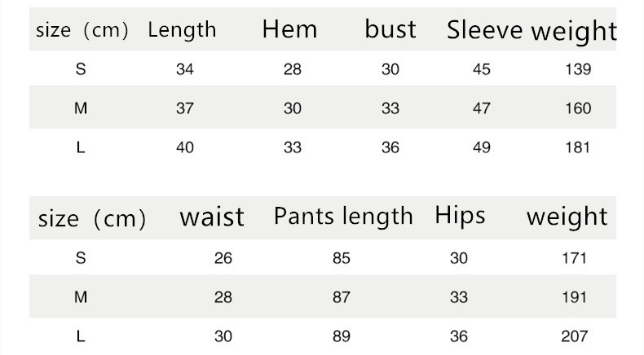The height and width of the screenshot is (355, 644).
Task: Click the Pants length column header
Action: (x=343, y=216)
